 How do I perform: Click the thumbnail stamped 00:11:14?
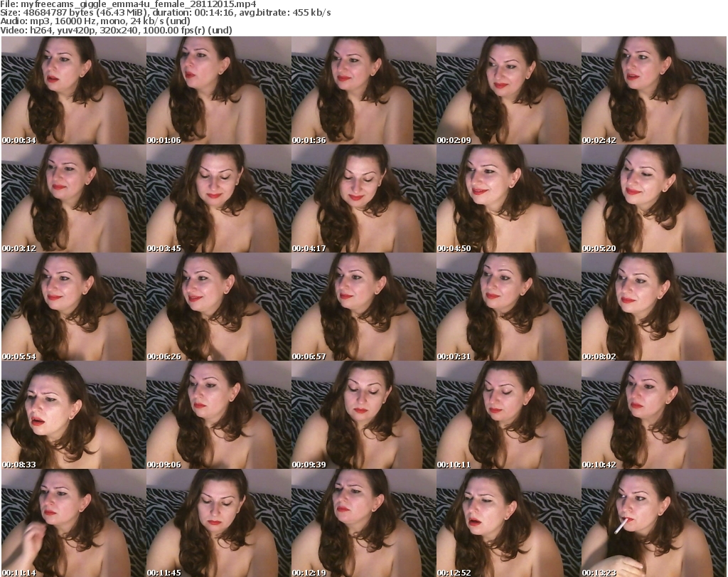pyautogui.click(x=74, y=523)
